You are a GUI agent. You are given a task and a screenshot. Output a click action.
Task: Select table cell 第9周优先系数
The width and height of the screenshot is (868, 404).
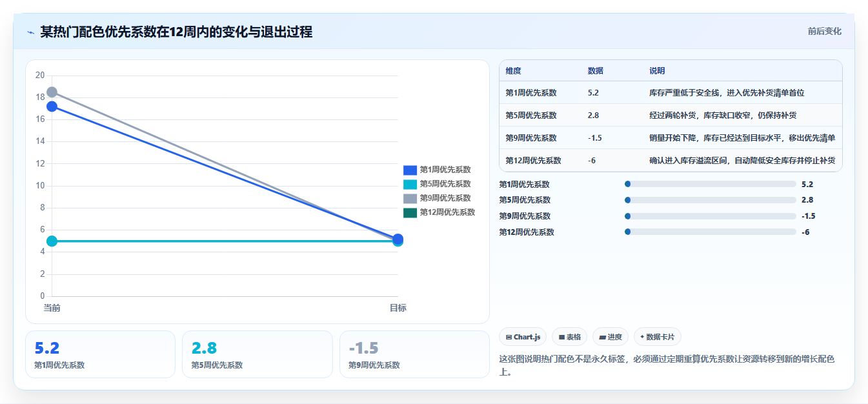click(531, 138)
